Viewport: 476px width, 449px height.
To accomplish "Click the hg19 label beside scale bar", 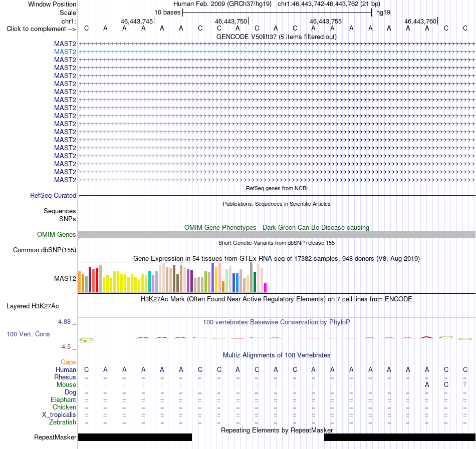I will [x=383, y=13].
